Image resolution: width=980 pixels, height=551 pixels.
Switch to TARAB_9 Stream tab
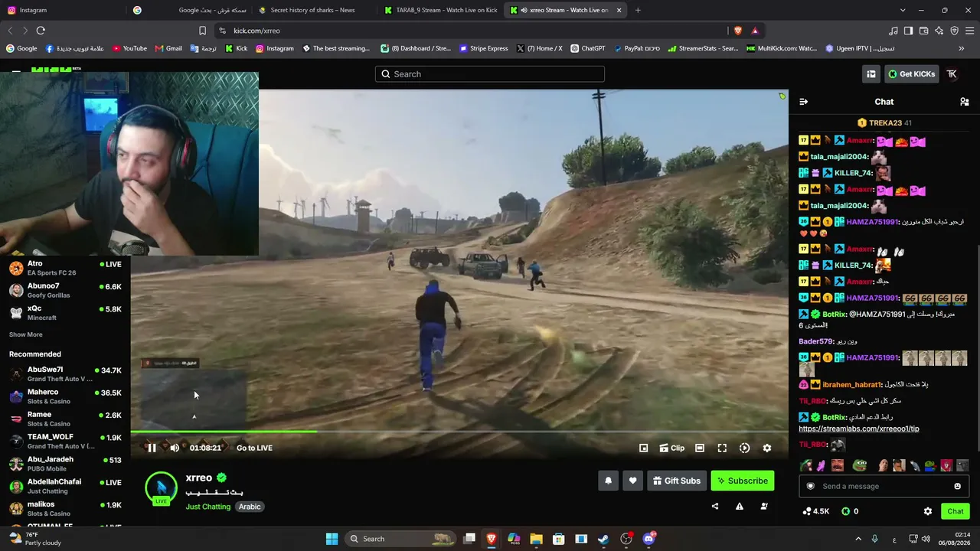(440, 10)
